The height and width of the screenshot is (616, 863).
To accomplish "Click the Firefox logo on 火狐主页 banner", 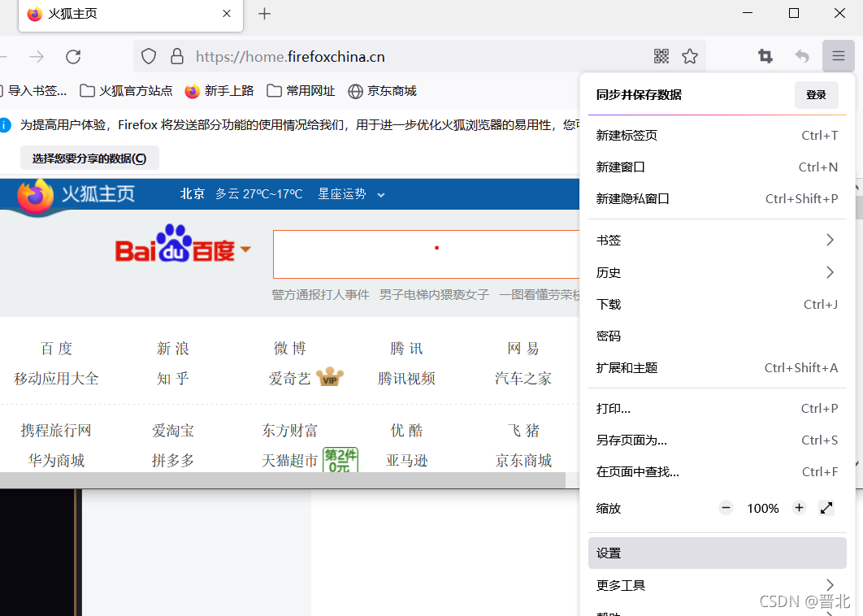I will (x=35, y=197).
